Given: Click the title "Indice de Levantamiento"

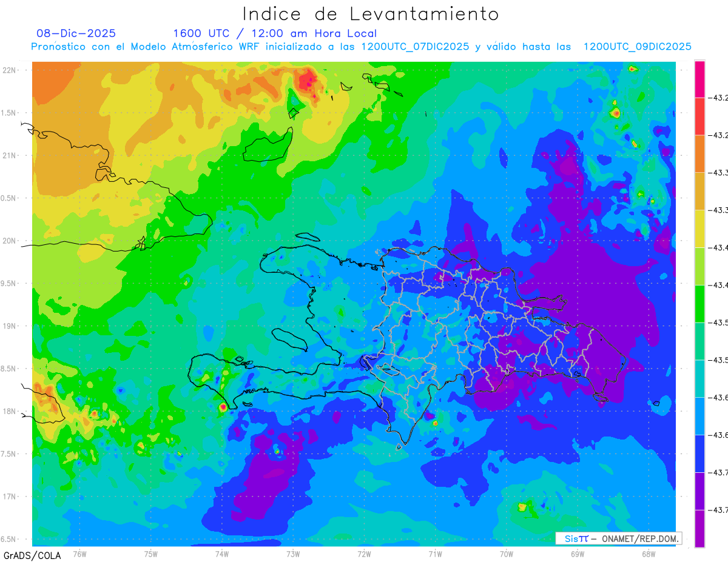Looking at the screenshot, I should tap(371, 14).
